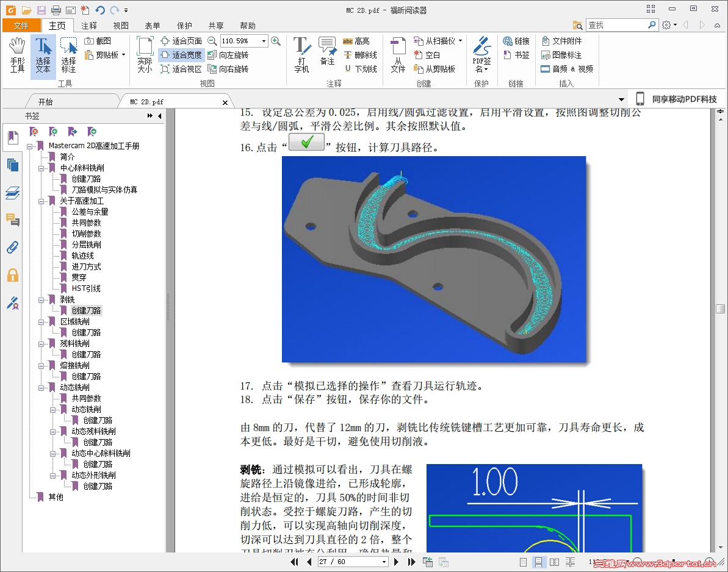Open the HST引线 bookmark

[x=86, y=288]
